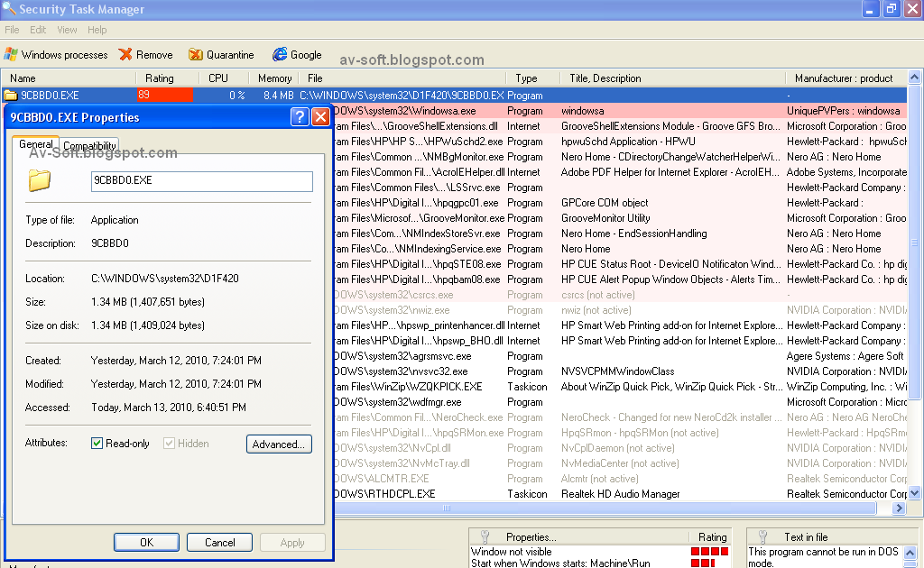Switch to the Compatibility tab
Screen dimensions: 924x568
click(89, 145)
